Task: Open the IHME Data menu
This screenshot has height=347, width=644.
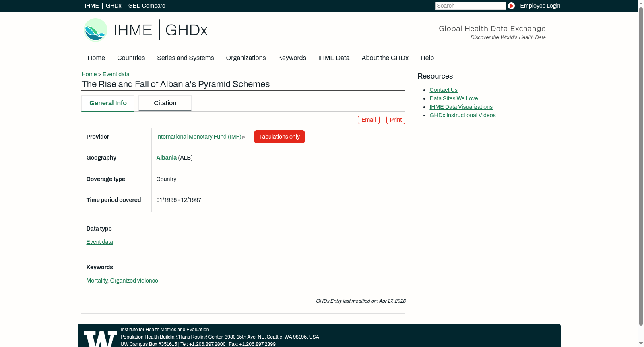Action: tap(334, 58)
